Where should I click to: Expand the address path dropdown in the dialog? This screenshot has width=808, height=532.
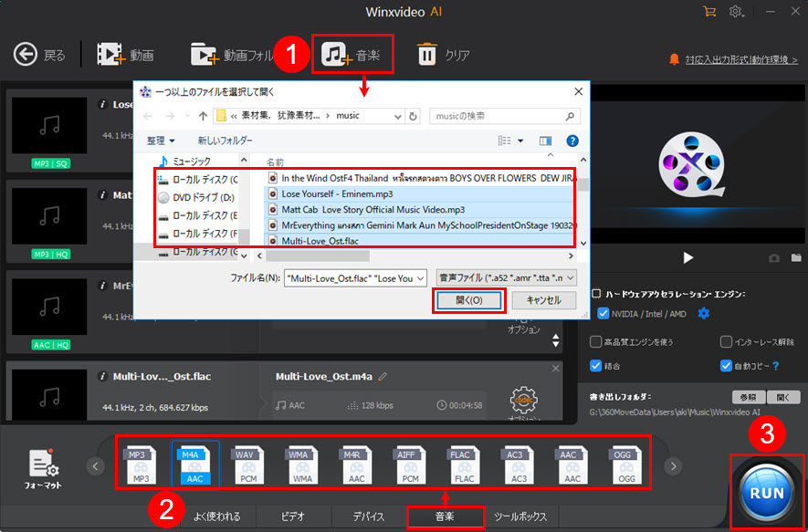tap(398, 117)
